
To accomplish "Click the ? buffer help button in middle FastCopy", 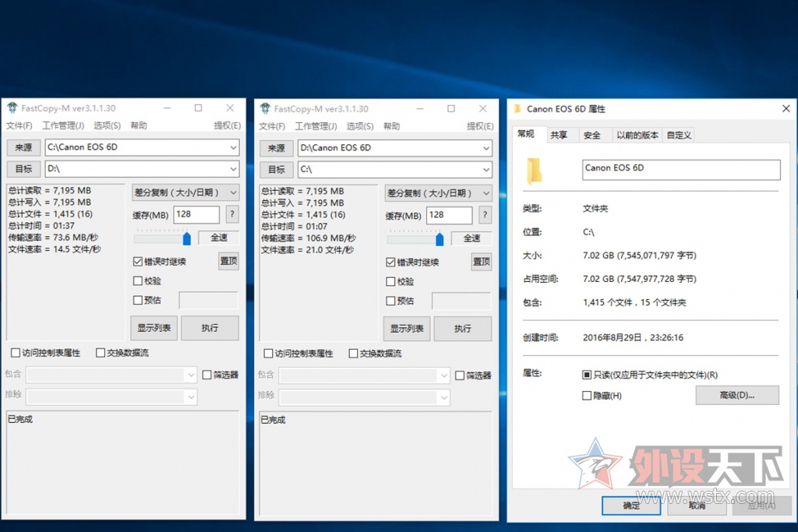I will (x=485, y=215).
